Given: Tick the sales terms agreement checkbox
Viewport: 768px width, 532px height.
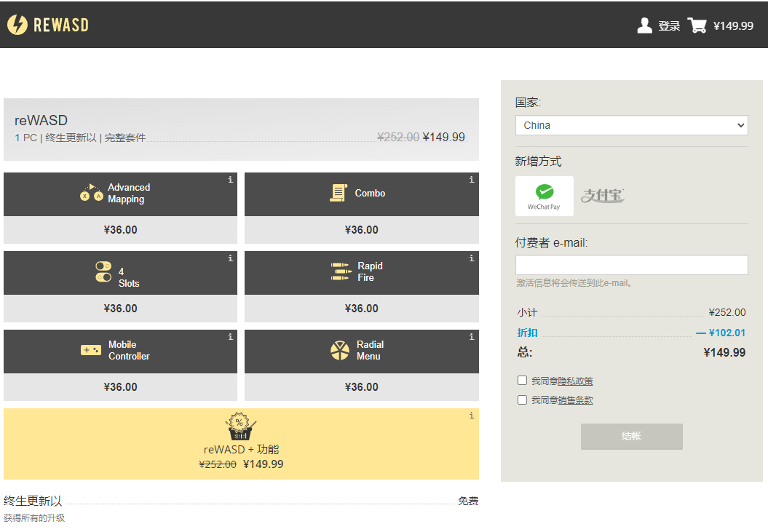Looking at the screenshot, I should click(522, 400).
